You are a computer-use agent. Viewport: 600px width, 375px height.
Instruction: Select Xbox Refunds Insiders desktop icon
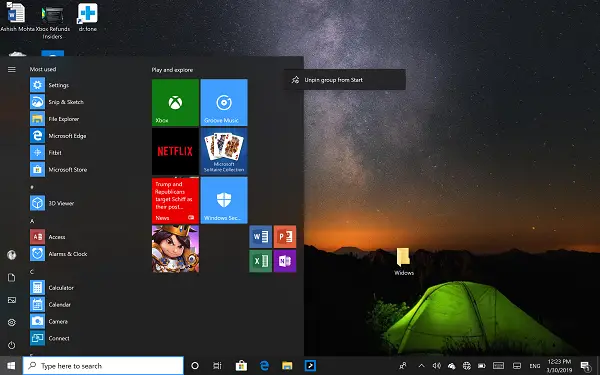(x=52, y=21)
